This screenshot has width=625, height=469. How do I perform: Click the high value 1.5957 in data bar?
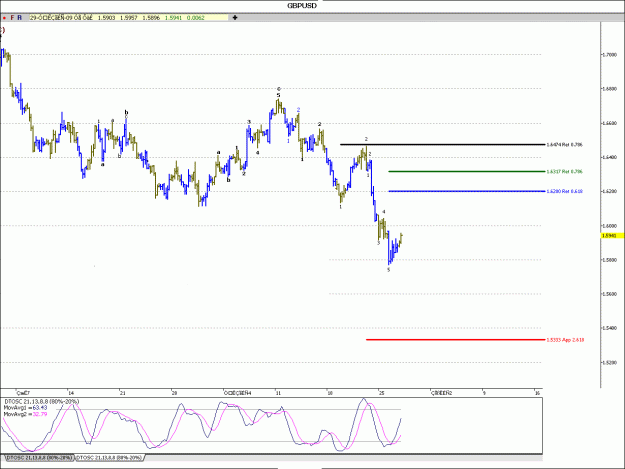click(129, 18)
